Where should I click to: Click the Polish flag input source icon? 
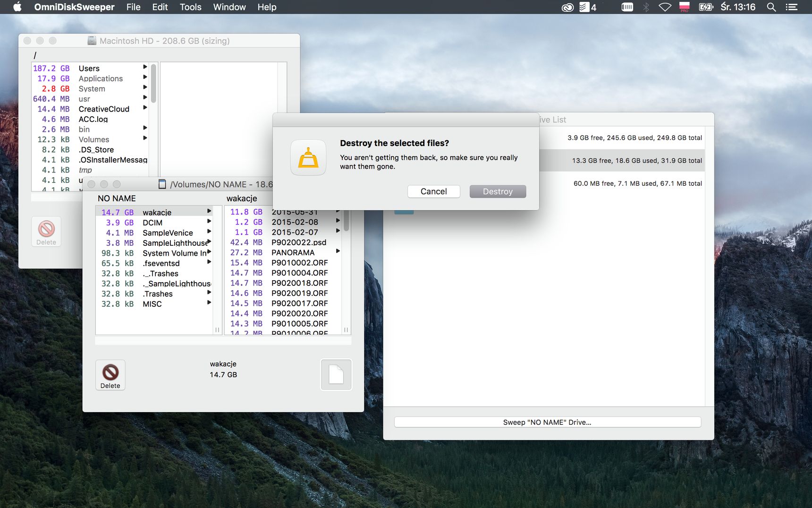coord(685,7)
